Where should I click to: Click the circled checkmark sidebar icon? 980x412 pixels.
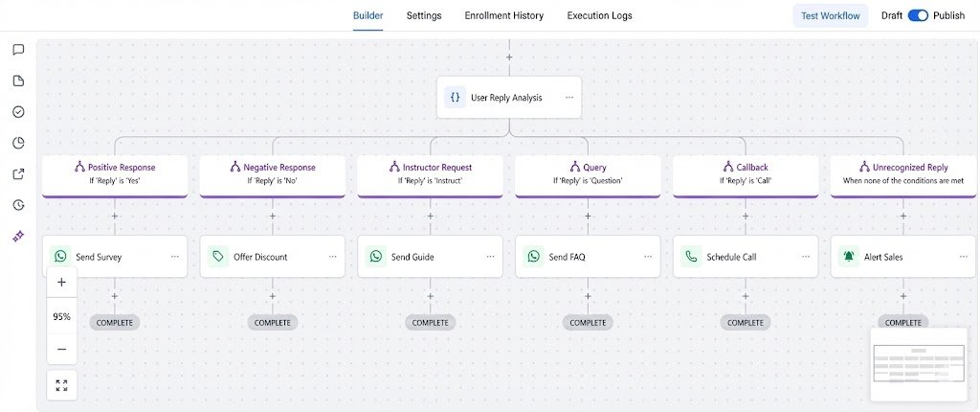pos(18,112)
